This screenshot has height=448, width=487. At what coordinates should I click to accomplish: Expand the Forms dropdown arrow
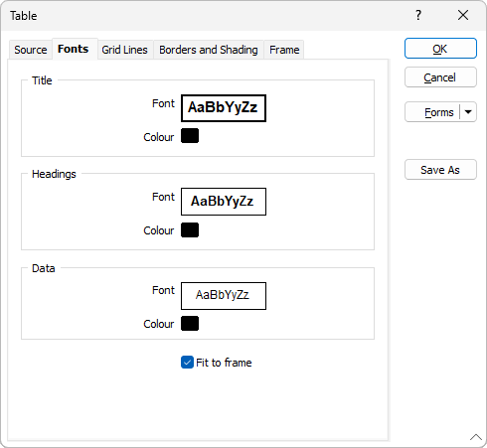[x=468, y=112]
